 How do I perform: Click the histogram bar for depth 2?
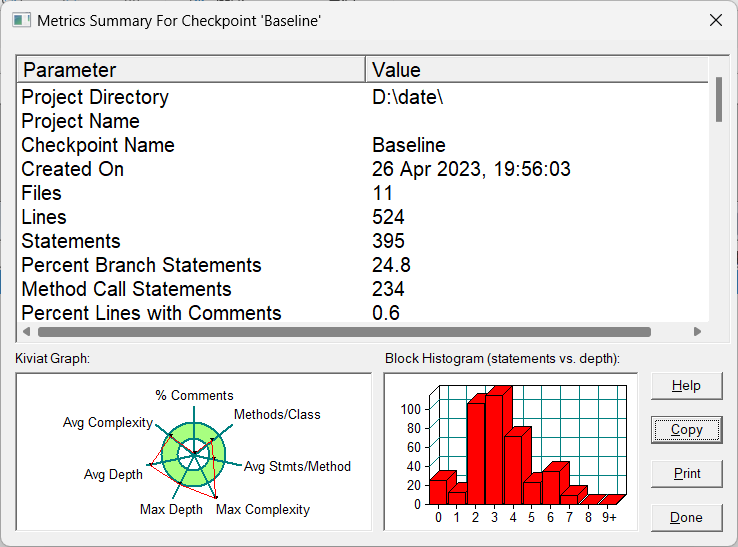coord(476,453)
